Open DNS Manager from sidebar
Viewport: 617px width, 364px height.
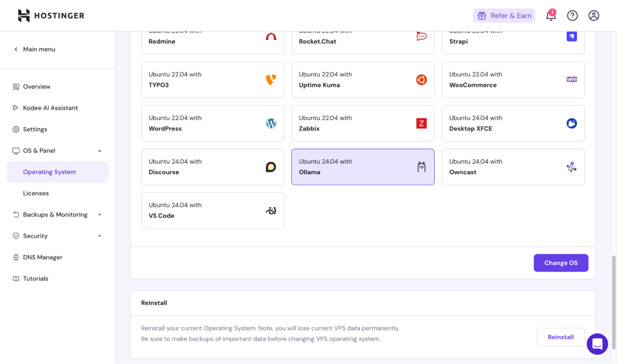[43, 257]
